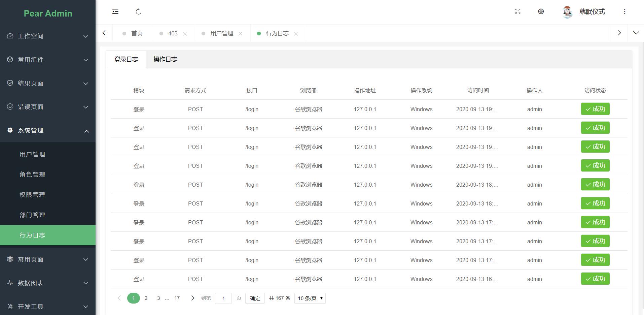Click the 共 167 条 total count
The height and width of the screenshot is (315, 644).
pos(280,298)
